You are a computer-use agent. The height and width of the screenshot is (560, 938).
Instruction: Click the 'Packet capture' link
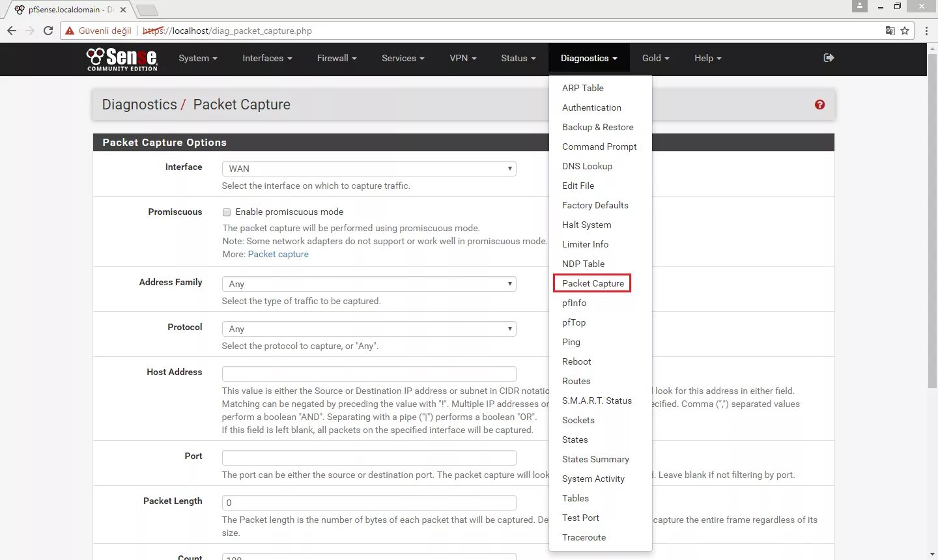(x=278, y=254)
